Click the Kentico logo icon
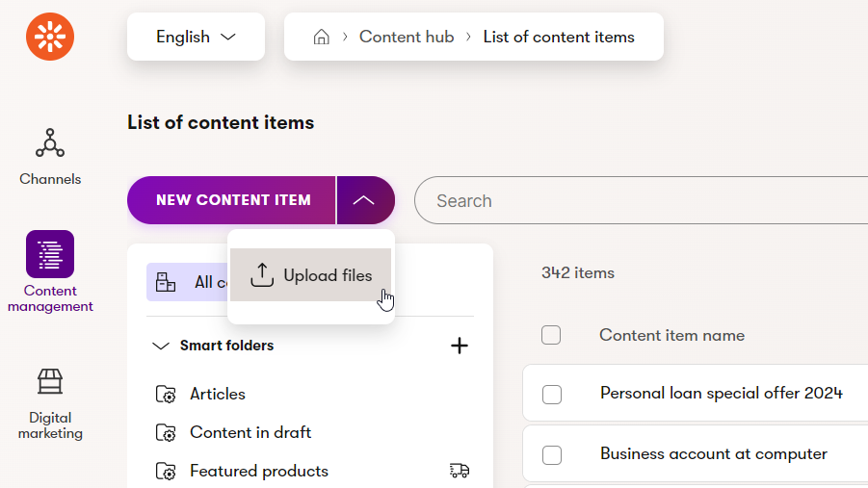868x488 pixels. (50, 38)
